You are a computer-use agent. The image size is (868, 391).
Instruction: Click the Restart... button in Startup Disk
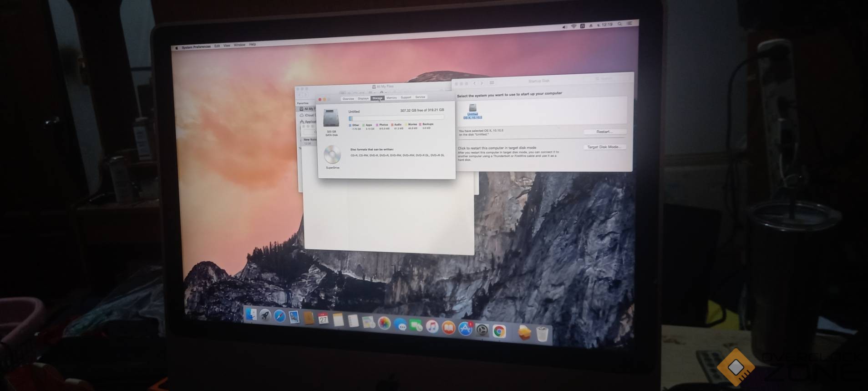tap(604, 132)
